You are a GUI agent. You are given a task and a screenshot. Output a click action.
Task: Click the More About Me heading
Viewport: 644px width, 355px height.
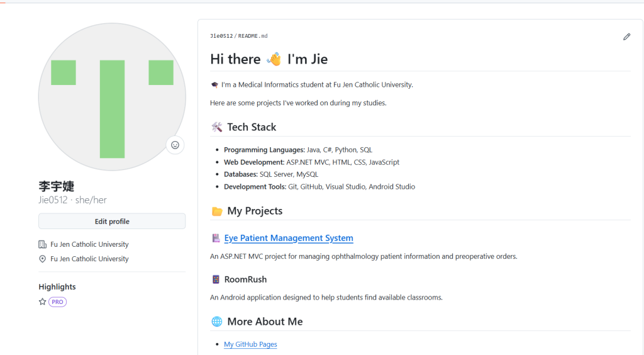coord(265,322)
